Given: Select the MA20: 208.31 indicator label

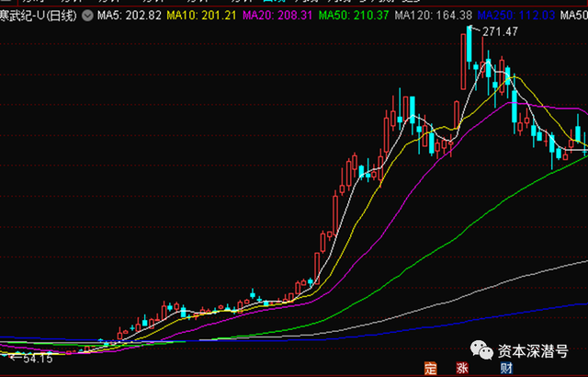Looking at the screenshot, I should (x=277, y=16).
